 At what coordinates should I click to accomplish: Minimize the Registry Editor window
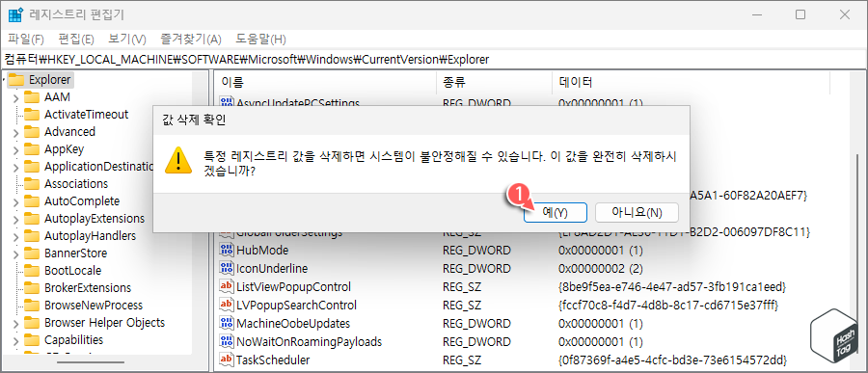757,15
